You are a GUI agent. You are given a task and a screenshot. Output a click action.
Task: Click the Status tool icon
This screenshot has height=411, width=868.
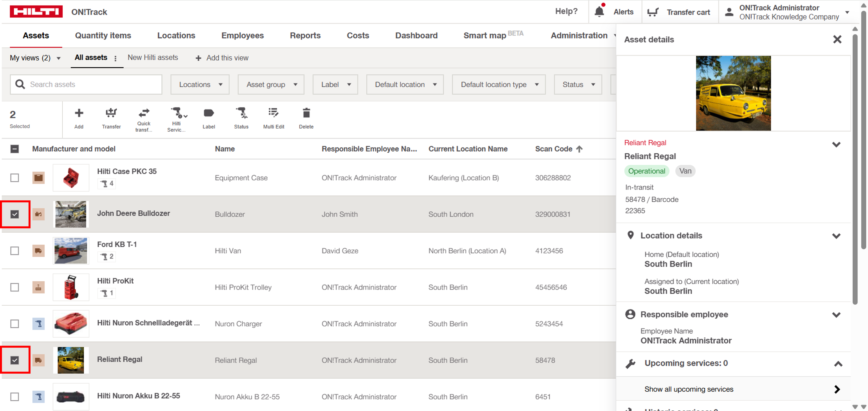pyautogui.click(x=241, y=113)
